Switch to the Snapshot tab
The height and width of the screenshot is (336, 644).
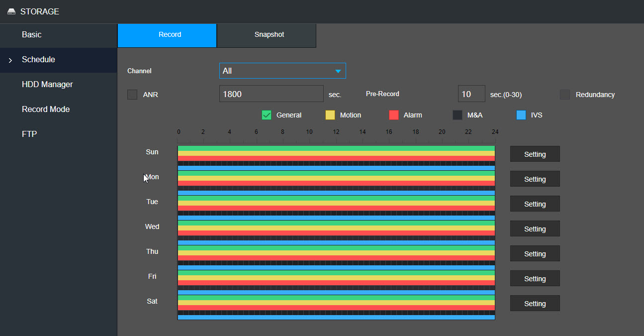pos(267,35)
